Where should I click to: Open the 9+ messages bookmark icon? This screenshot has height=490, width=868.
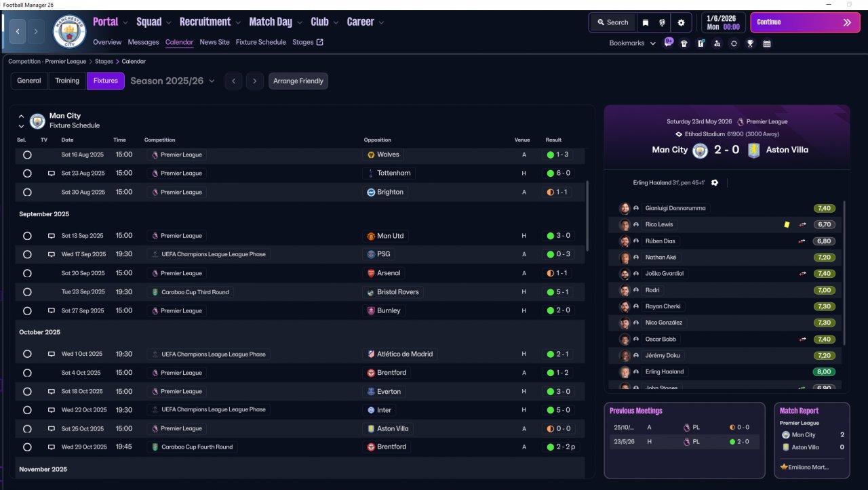pos(669,43)
